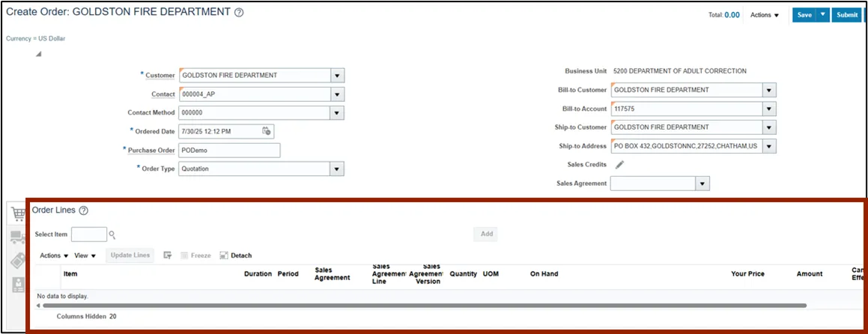868x334 pixels.
Task: Expand the Bill-to Customer dropdown
Action: pyautogui.click(x=769, y=91)
